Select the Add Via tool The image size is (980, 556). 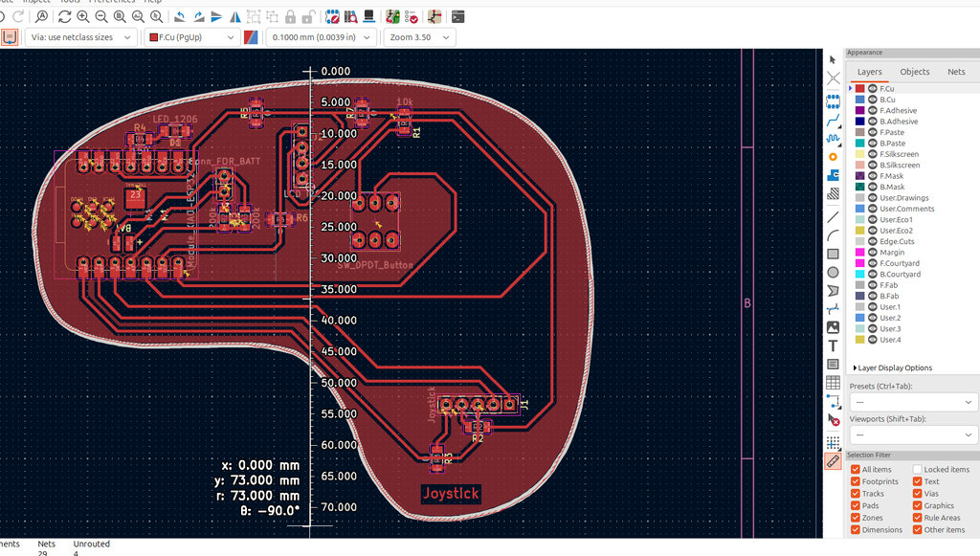pyautogui.click(x=833, y=157)
